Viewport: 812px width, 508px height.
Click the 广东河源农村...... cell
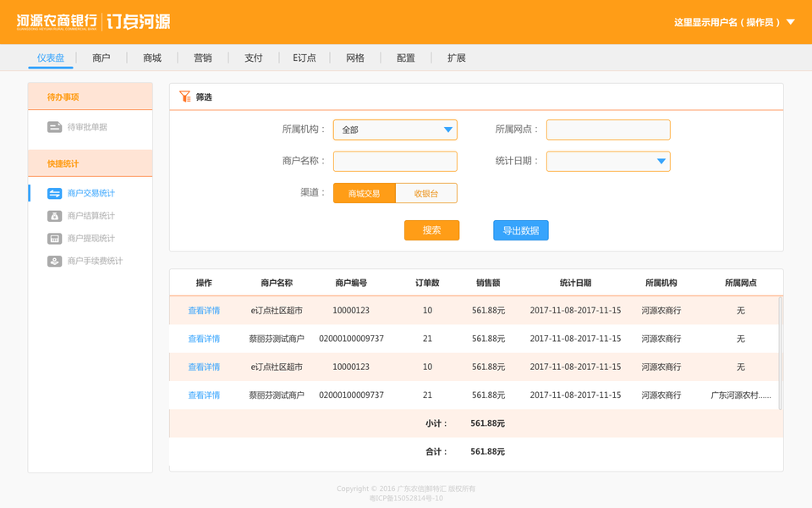point(741,395)
